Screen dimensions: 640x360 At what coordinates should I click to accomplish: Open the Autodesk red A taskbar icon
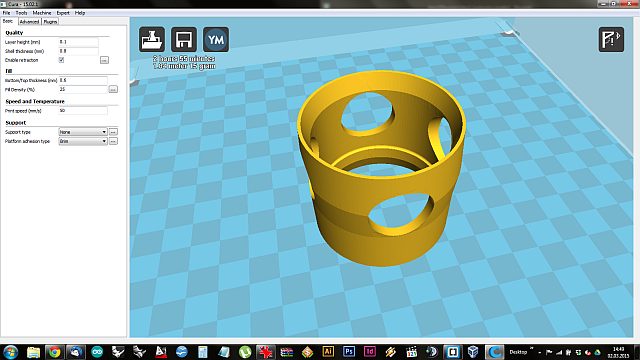161,352
